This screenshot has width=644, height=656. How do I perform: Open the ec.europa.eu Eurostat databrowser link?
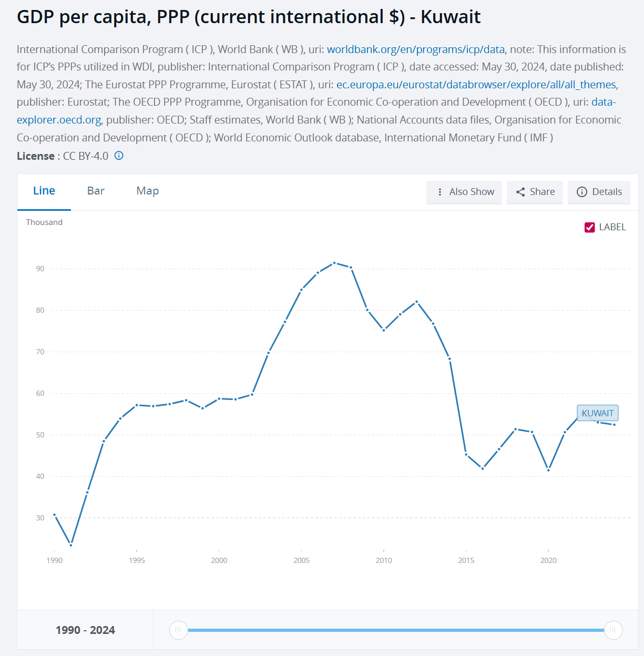[476, 85]
